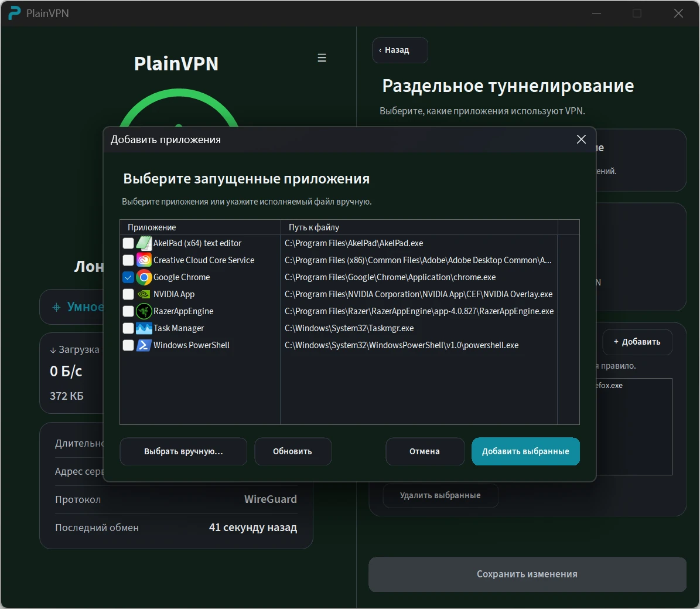Click the Task Manager app name

point(179,328)
